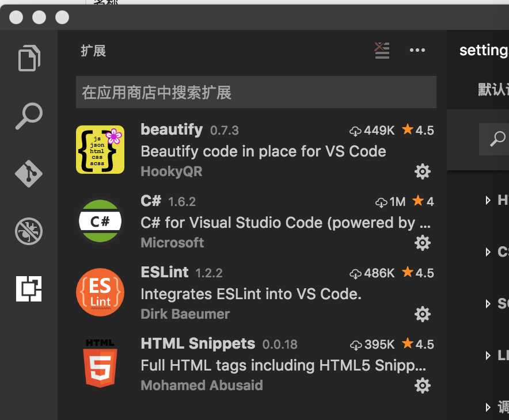
Task: Open the Debug view
Action: tap(29, 231)
